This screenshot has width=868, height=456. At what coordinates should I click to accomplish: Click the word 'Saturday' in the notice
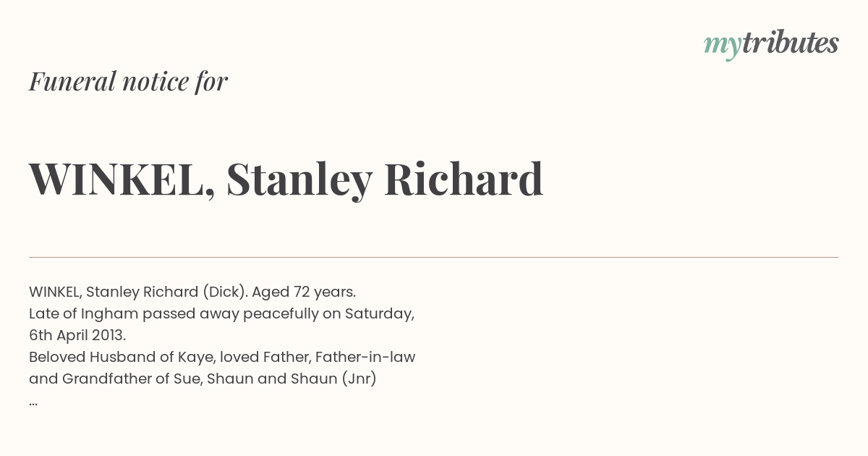pos(378,314)
